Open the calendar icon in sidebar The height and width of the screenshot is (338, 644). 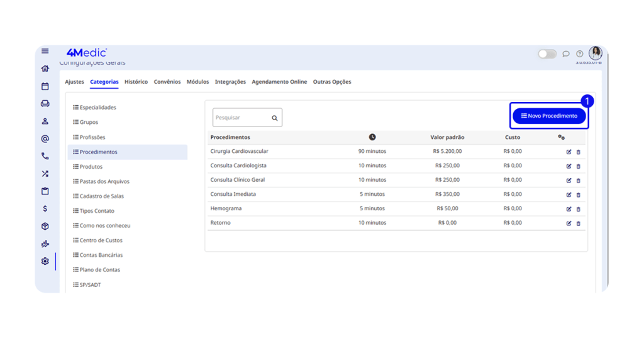[x=45, y=86]
